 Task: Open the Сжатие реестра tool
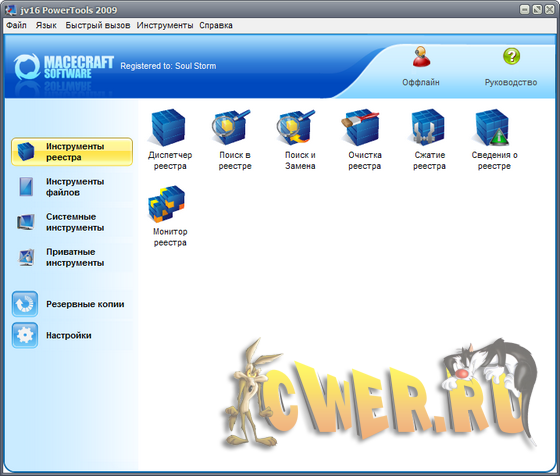click(x=429, y=140)
